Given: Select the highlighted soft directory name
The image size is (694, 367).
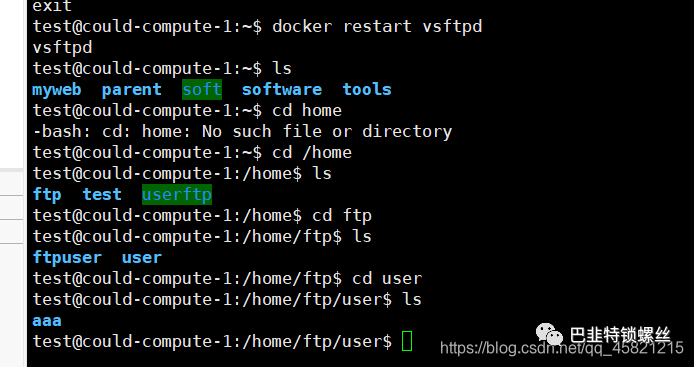Looking at the screenshot, I should pyautogui.click(x=202, y=89).
